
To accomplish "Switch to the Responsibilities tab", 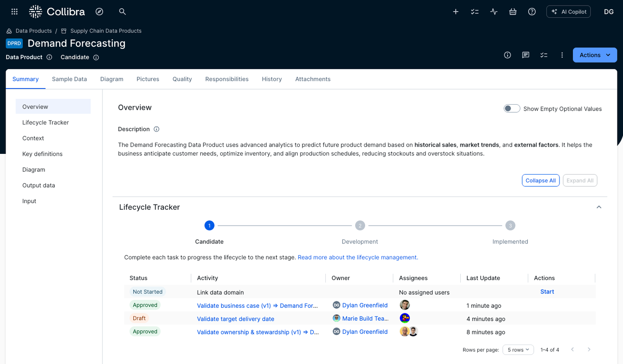I will point(227,79).
